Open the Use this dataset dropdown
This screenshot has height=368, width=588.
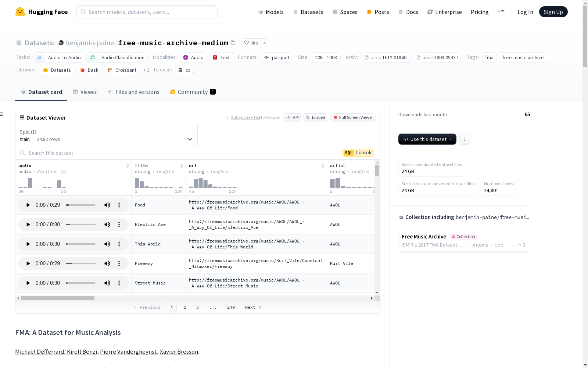coord(427,139)
